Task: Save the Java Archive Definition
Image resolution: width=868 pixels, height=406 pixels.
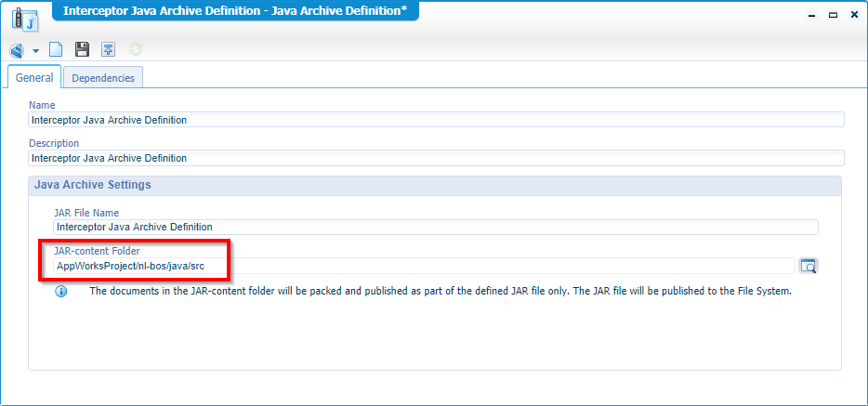Action: pos(82,50)
